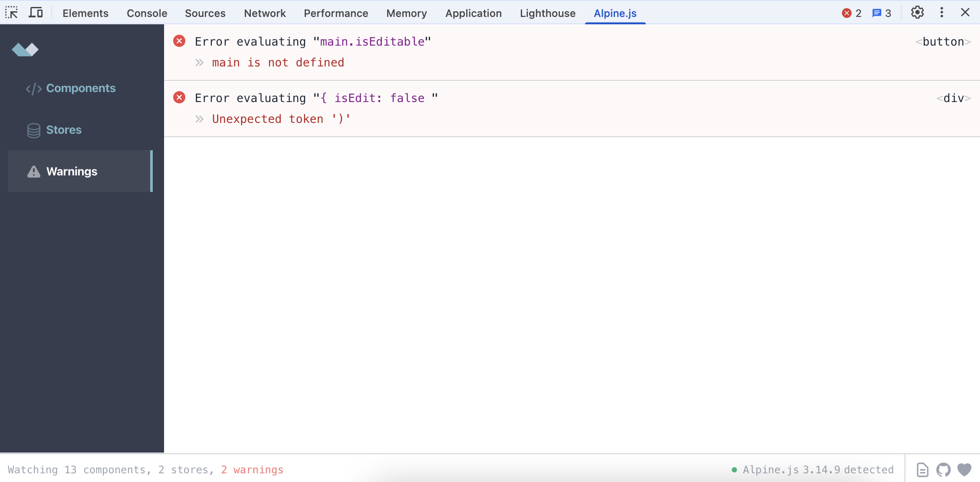Open the GitHub repository icon

943,469
